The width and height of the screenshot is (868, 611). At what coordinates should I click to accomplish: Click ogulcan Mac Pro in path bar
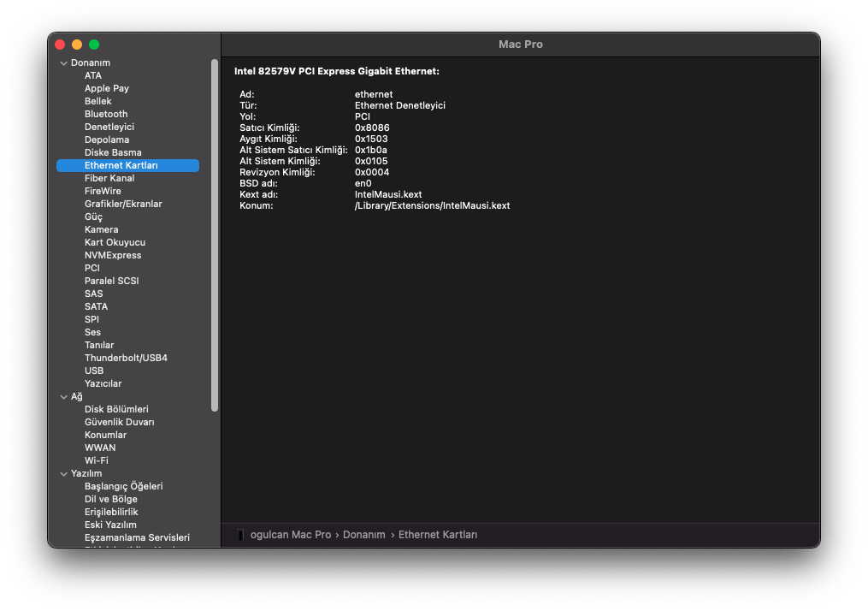coord(290,535)
